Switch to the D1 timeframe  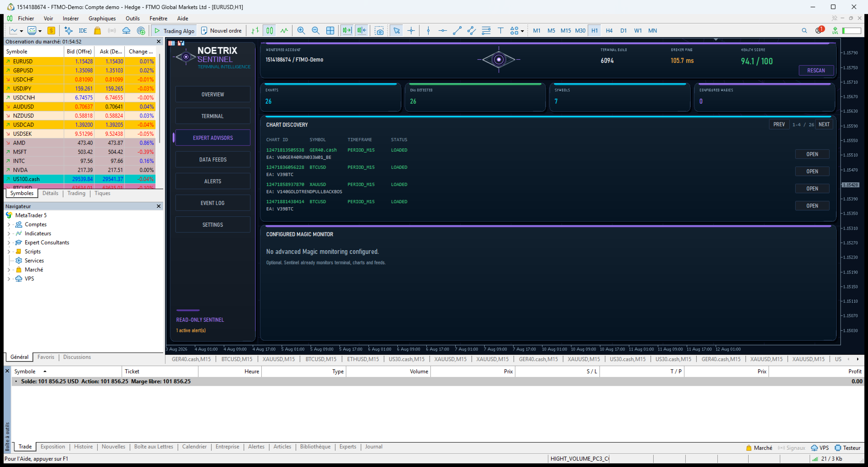pos(623,30)
